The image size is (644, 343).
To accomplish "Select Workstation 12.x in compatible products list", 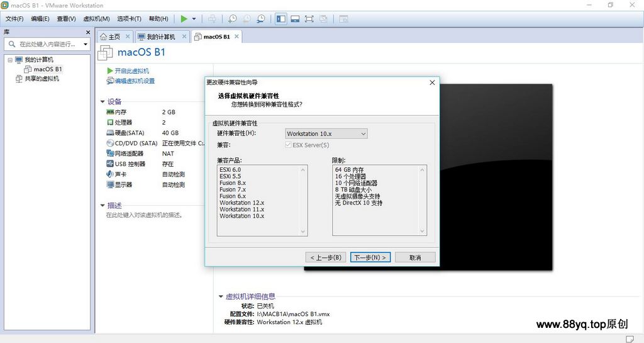I will coord(242,203).
